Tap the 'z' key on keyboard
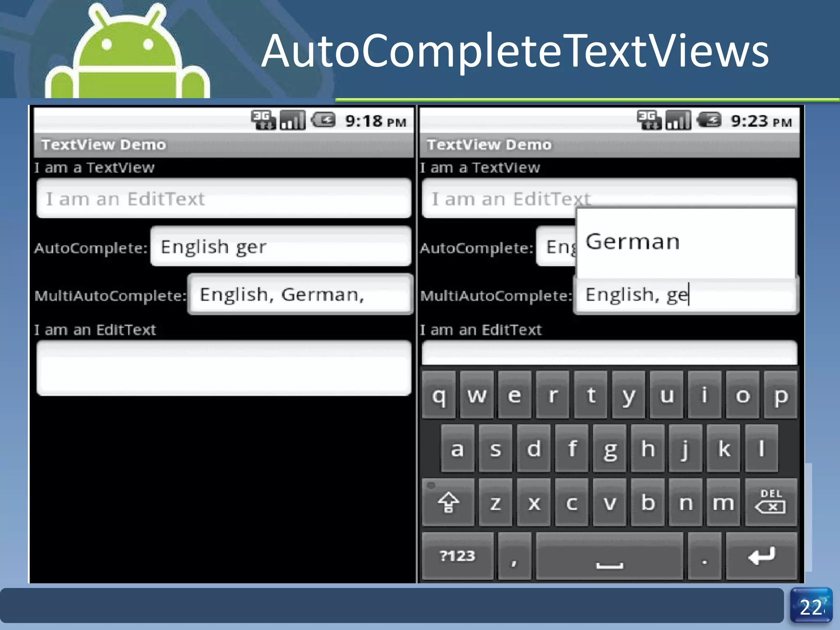 point(495,502)
